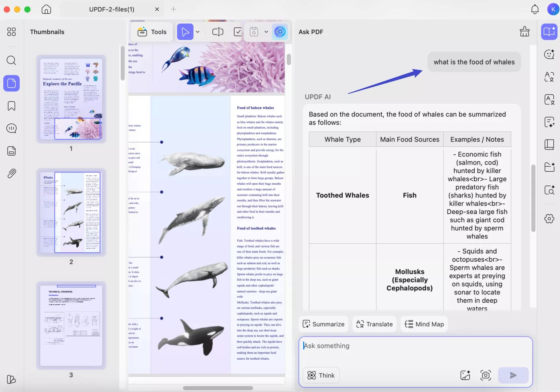Image resolution: width=560 pixels, height=392 pixels.
Task: Toggle the Think mode
Action: (x=321, y=375)
